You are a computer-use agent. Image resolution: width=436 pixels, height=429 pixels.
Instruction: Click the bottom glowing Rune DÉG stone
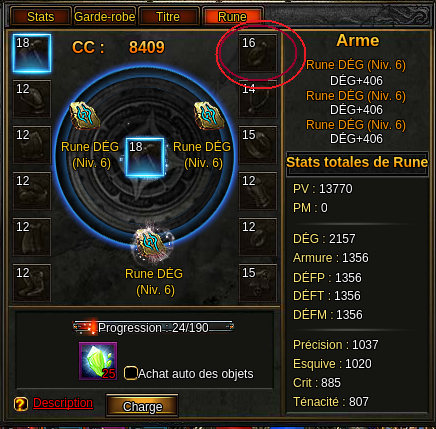pos(154,246)
